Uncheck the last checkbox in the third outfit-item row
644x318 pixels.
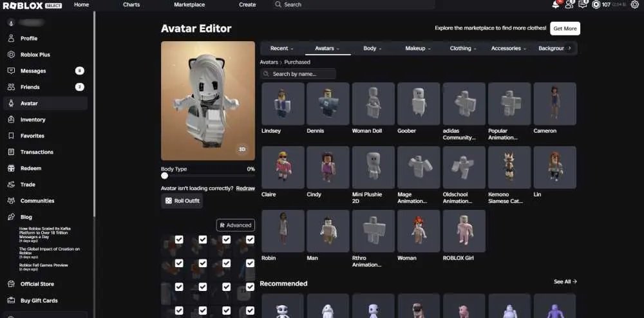pos(250,287)
